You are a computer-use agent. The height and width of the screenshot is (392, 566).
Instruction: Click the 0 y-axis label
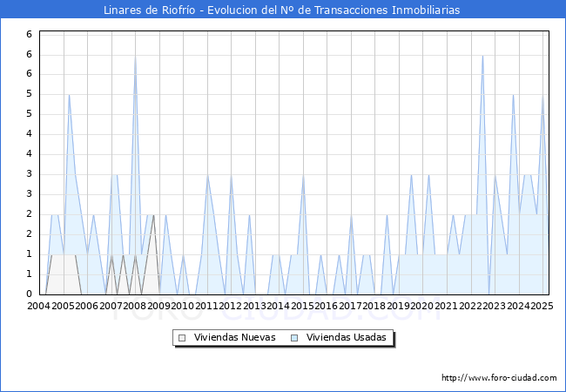(30, 294)
